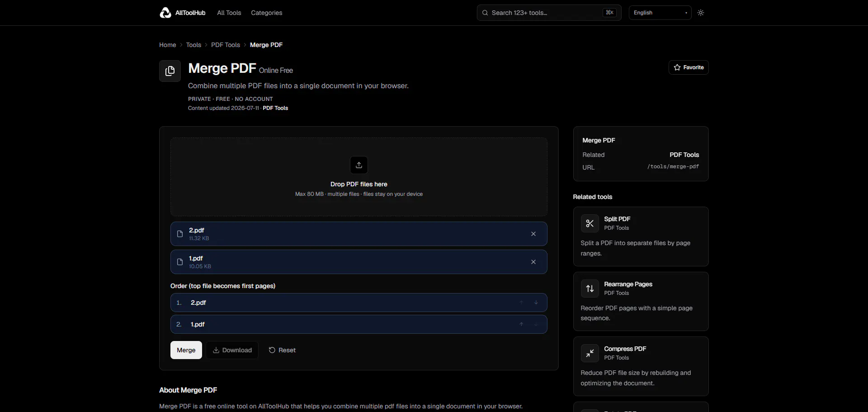Click 'Order (top file becomes first pages)' label
This screenshot has width=868, height=412.
[223, 286]
